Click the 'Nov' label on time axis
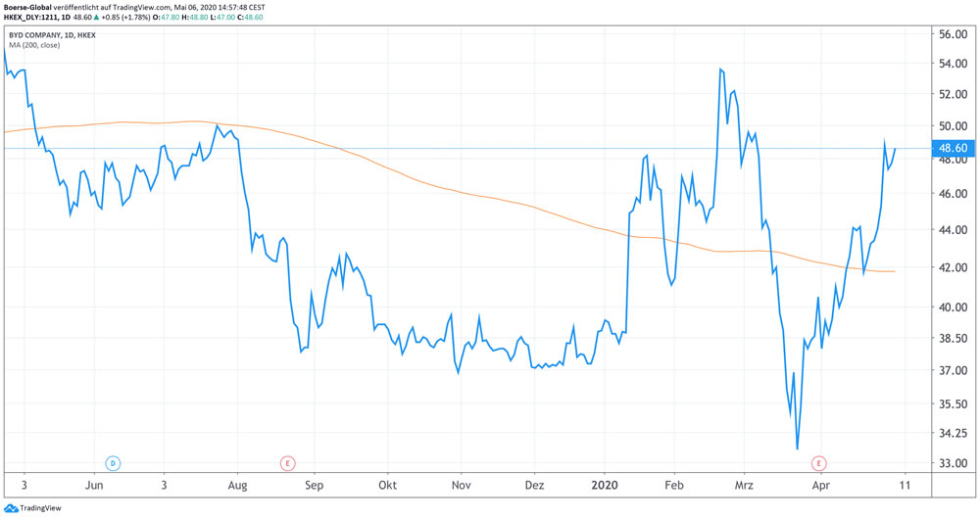Screen dimensions: 980x519 click(461, 486)
